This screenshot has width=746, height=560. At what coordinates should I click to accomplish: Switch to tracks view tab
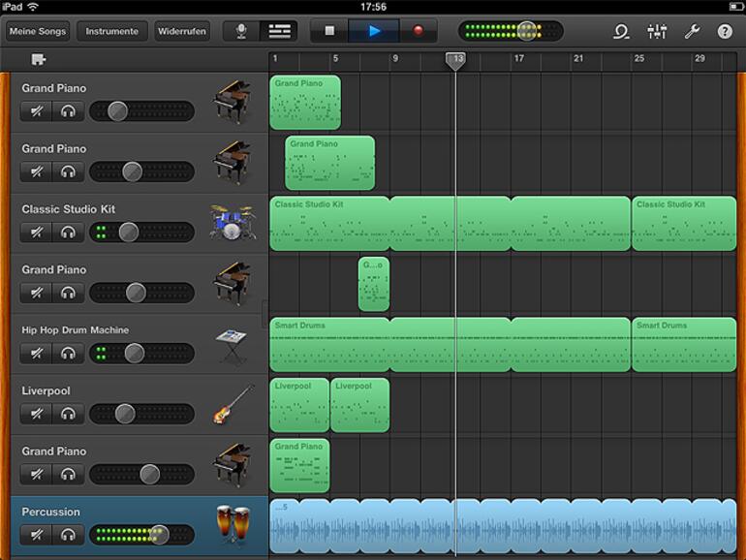(280, 31)
